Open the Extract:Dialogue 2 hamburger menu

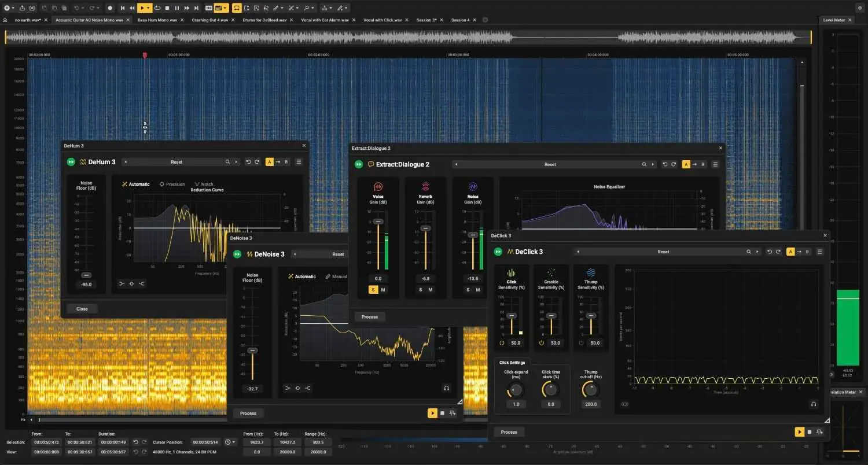pos(715,164)
